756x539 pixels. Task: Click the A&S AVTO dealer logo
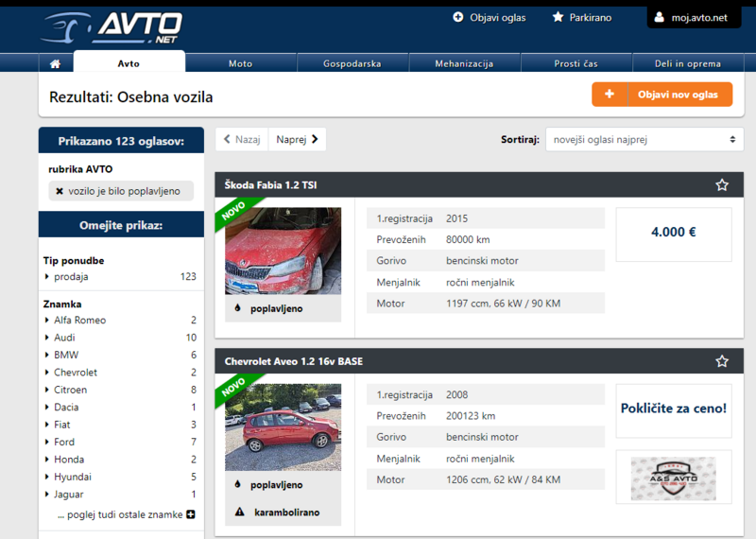674,477
